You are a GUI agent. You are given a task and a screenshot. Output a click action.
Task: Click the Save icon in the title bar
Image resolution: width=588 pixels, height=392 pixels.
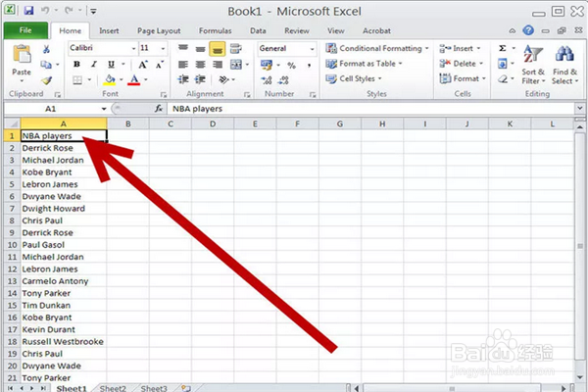pyautogui.click(x=28, y=10)
